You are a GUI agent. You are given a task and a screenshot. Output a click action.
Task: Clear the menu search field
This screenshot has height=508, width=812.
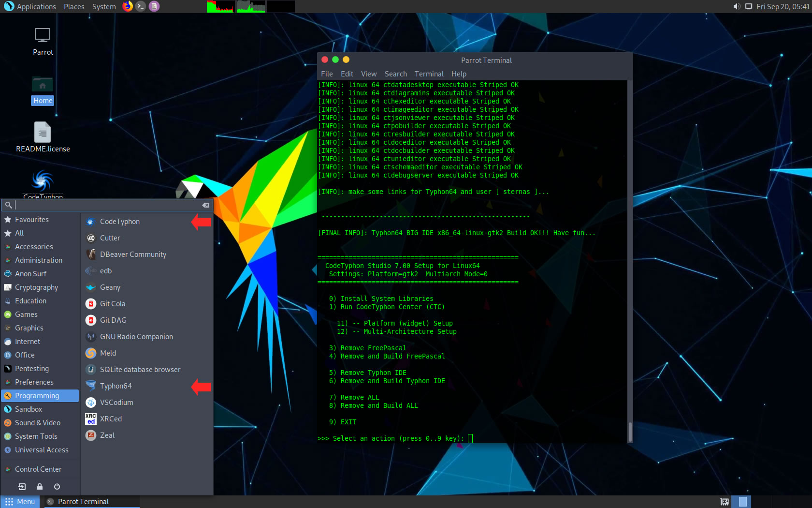click(x=206, y=205)
